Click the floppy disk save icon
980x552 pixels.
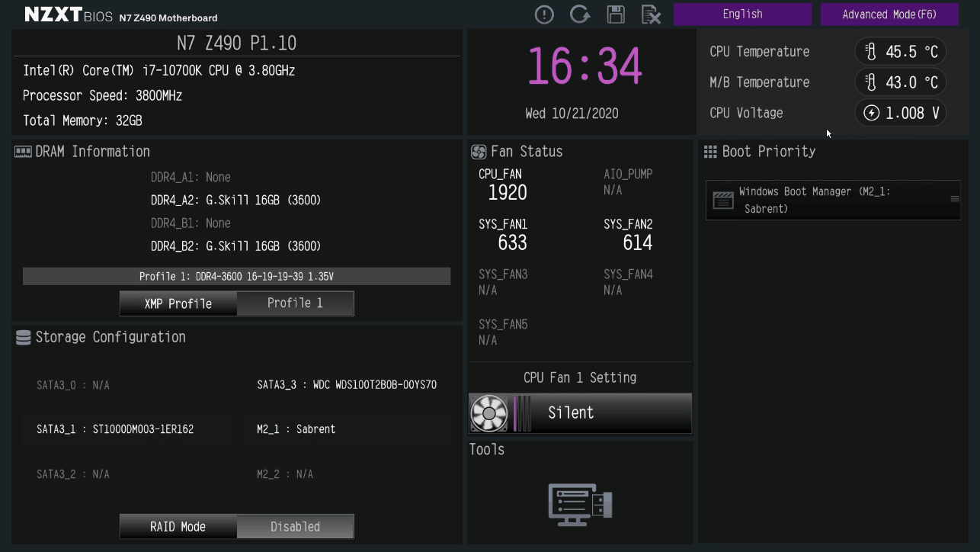click(x=616, y=14)
